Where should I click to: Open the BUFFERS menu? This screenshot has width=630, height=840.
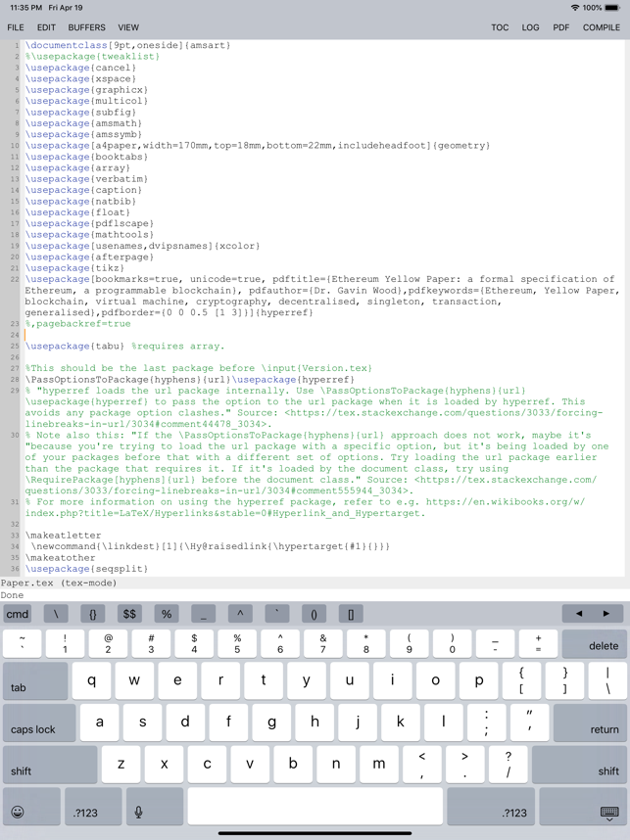[x=87, y=27]
